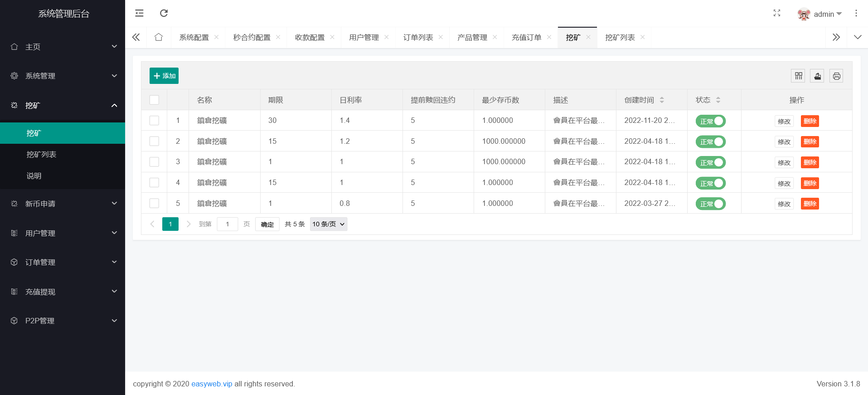
Task: Click the refresh icon in the header
Action: click(x=164, y=14)
